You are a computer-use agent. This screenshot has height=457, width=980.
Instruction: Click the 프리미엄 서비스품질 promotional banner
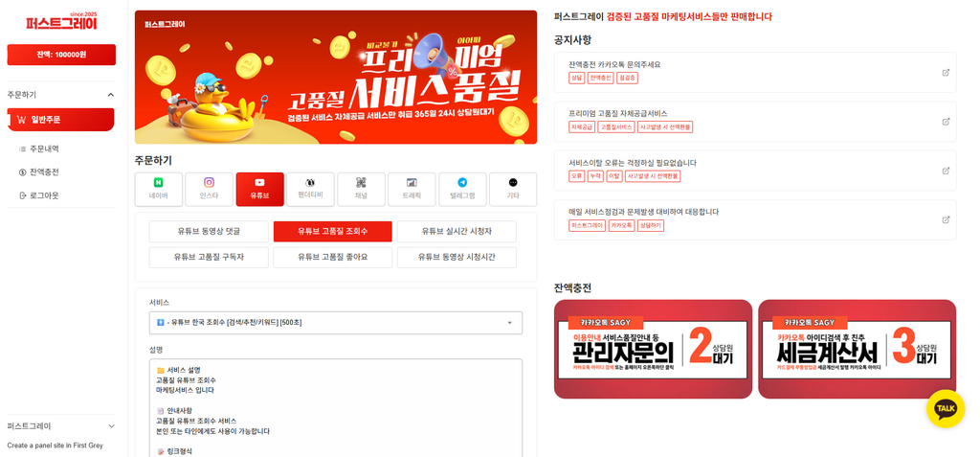tap(336, 77)
